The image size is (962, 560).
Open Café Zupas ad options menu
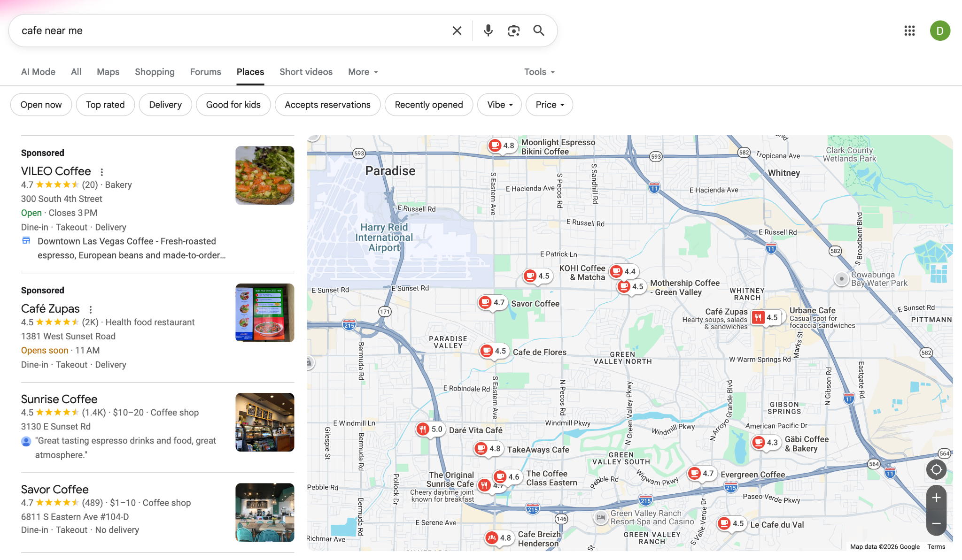click(90, 309)
